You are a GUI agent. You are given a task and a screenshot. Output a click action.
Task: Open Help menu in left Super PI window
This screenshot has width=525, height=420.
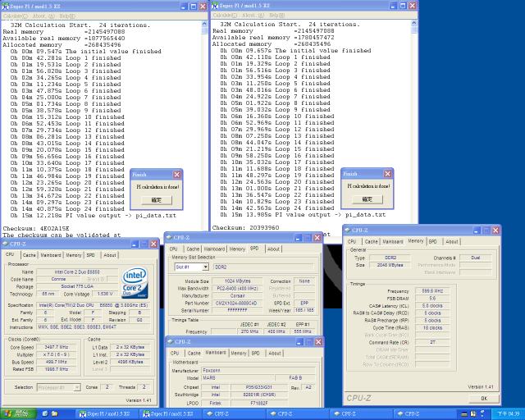pos(67,16)
